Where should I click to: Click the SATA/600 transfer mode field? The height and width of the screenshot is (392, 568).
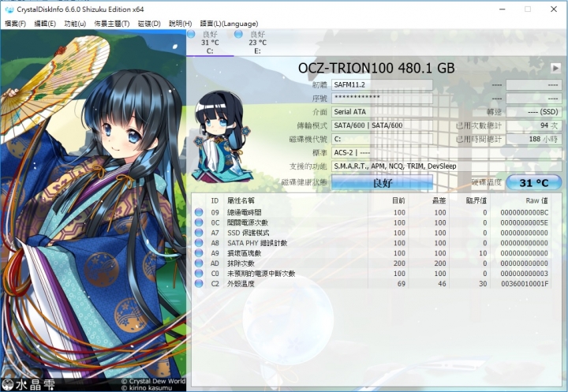click(382, 125)
